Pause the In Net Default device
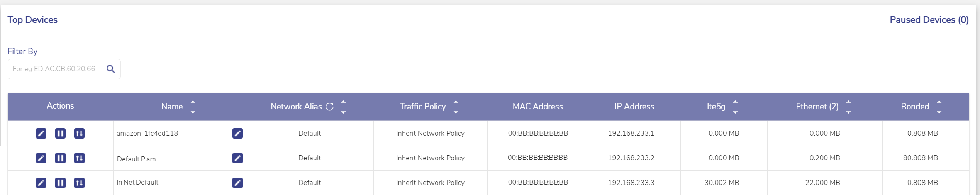The image size is (980, 195). [60, 183]
